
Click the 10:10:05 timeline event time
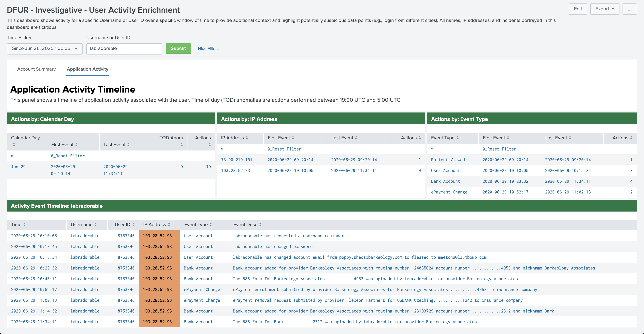(x=34, y=236)
